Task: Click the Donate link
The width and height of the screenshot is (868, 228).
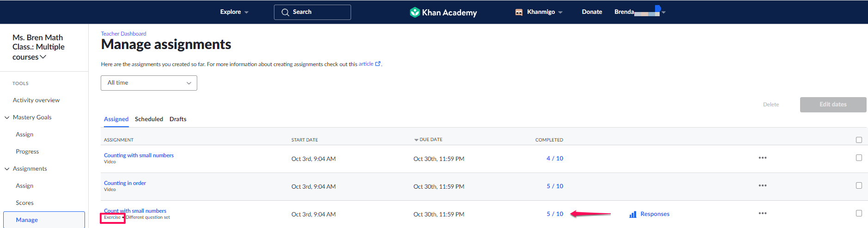Action: click(x=592, y=12)
